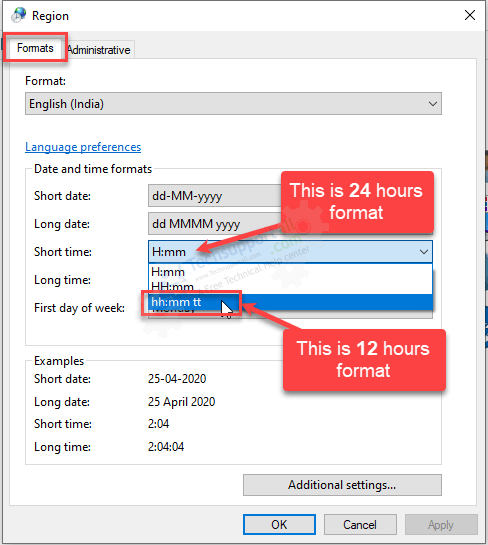Expand the Format English (India) dropdown

(x=233, y=104)
